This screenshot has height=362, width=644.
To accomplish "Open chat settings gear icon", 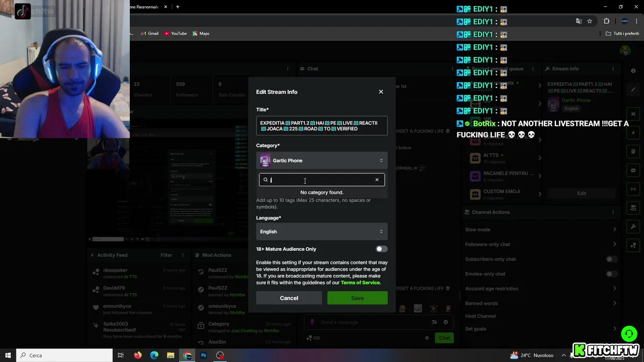I will click(427, 338).
